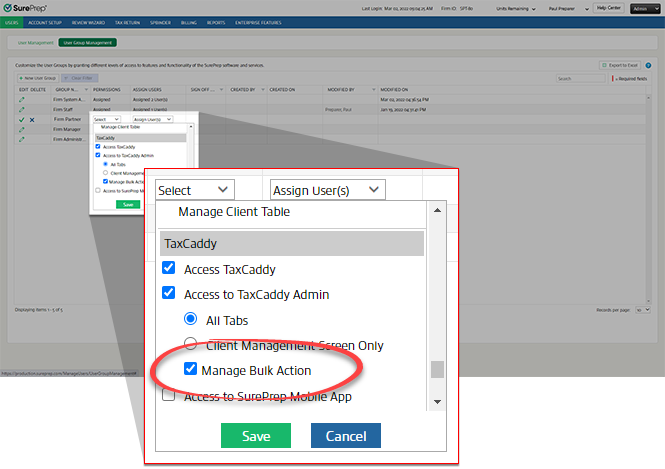Image resolution: width=665 pixels, height=469 pixels.
Task: Open the ENTERPRISE FEATURES menu
Action: tap(258, 22)
